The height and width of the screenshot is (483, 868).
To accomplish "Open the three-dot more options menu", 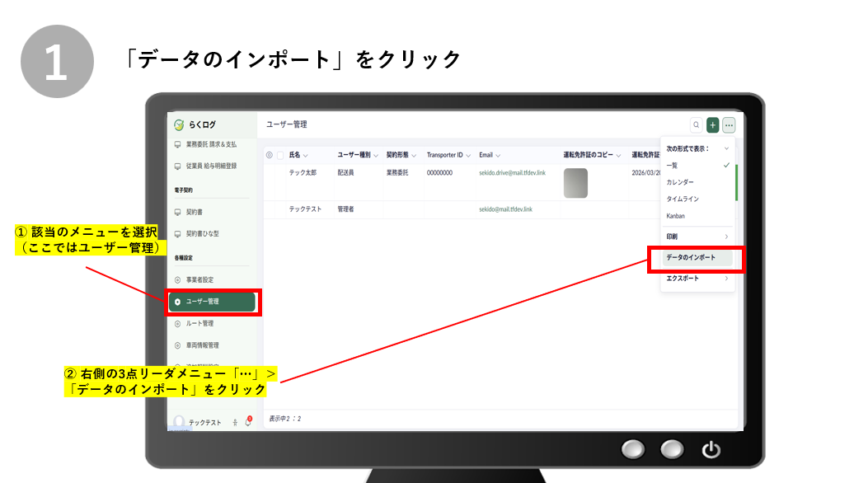I will 729,125.
